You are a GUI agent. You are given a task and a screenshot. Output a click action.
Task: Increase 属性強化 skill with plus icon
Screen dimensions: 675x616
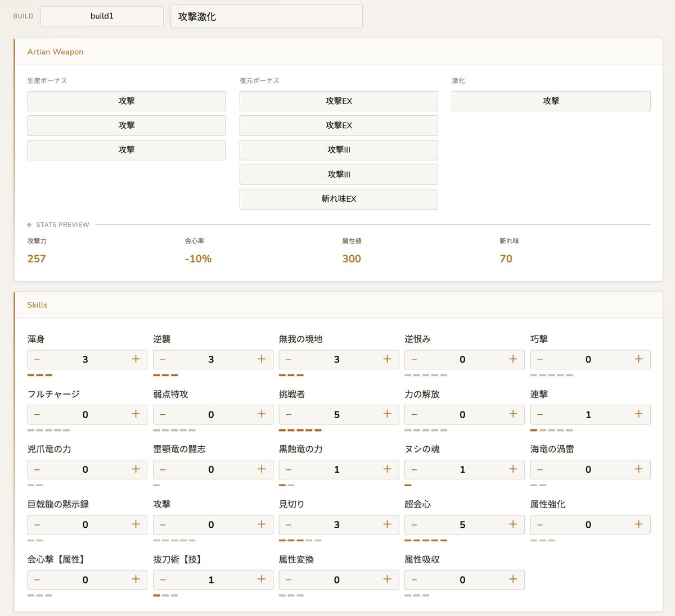(638, 524)
